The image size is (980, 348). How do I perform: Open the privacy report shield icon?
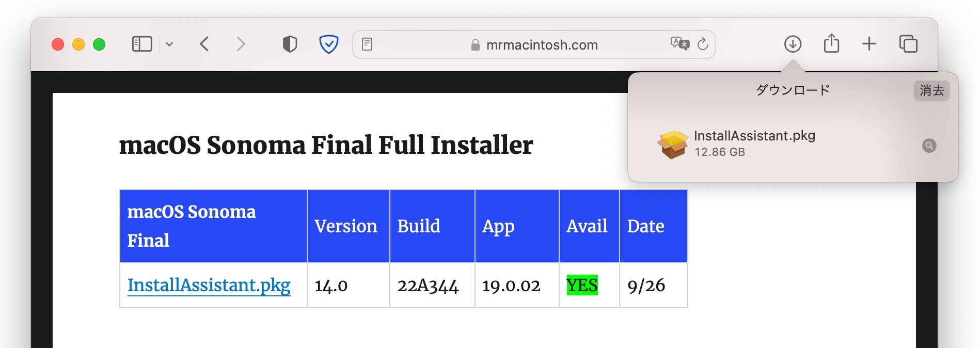(290, 44)
